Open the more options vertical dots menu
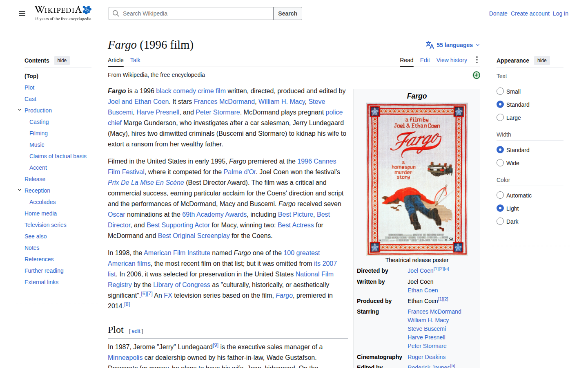Image resolution: width=588 pixels, height=368 pixels. (x=477, y=60)
